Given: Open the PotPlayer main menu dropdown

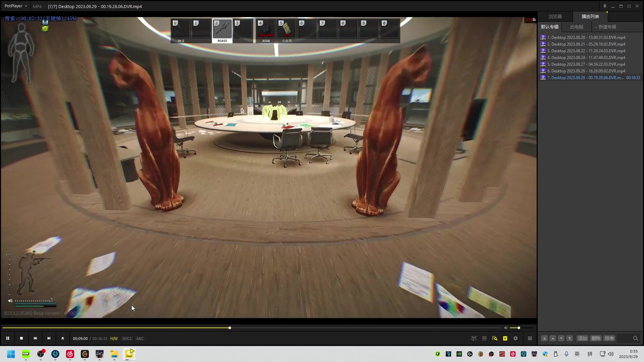Looking at the screenshot, I should [x=16, y=6].
